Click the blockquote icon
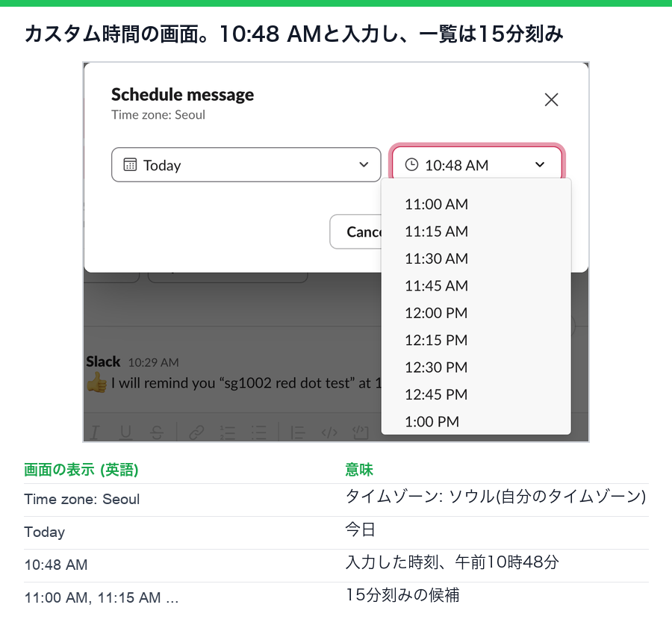The width and height of the screenshot is (672, 643). [x=298, y=432]
